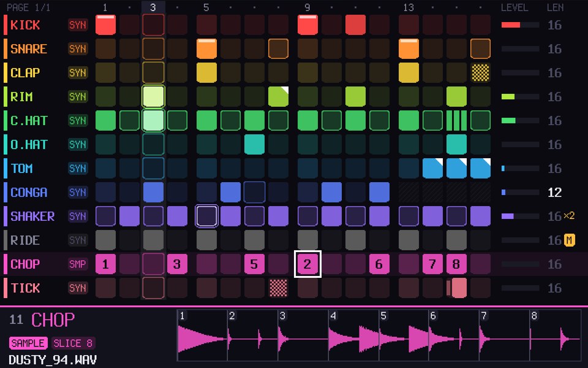Click the ×2 speed marker on SHAKER
This screenshot has height=368, width=588.
point(569,215)
